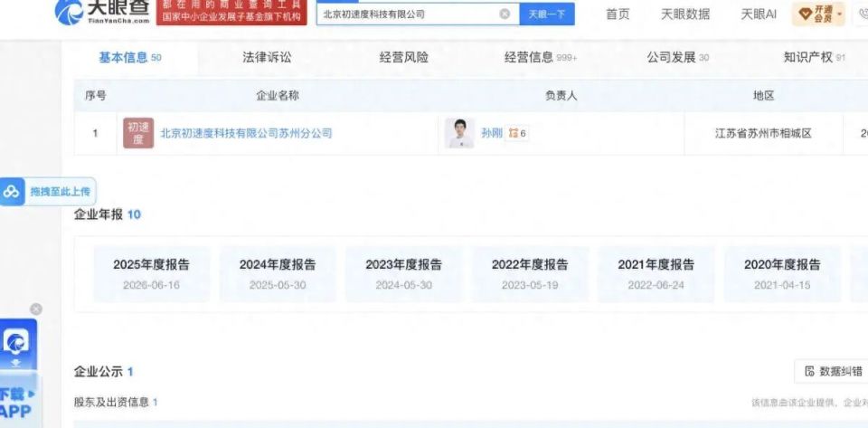The width and height of the screenshot is (868, 428).
Task: Clear the search box text
Action: click(x=505, y=14)
